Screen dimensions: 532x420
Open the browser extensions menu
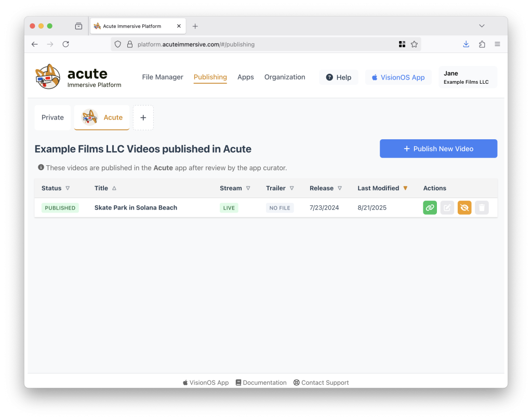point(482,44)
